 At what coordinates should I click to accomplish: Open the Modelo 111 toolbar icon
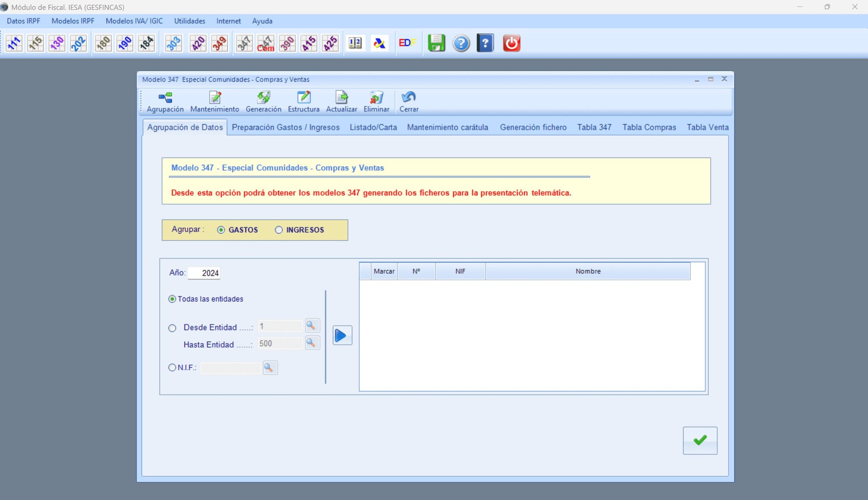pyautogui.click(x=14, y=43)
